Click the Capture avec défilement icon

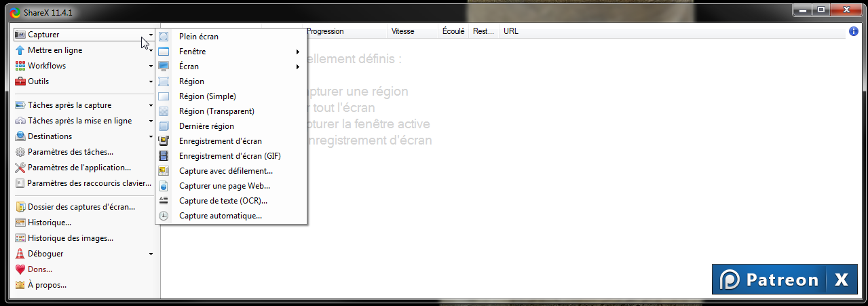pos(164,171)
